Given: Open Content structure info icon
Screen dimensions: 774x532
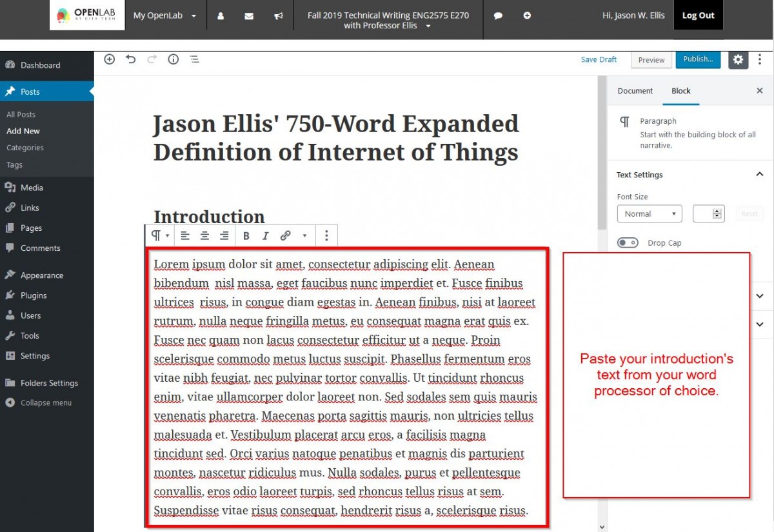Looking at the screenshot, I should [x=174, y=59].
